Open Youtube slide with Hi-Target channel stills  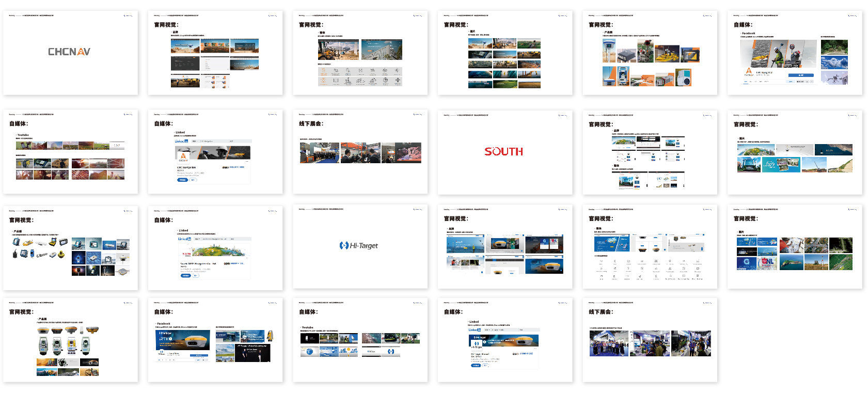360,340
